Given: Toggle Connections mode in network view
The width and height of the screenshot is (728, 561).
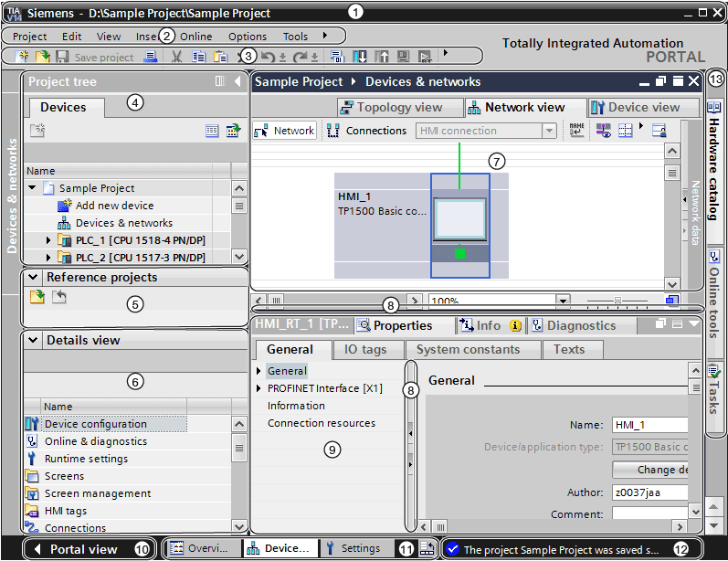Looking at the screenshot, I should point(366,131).
